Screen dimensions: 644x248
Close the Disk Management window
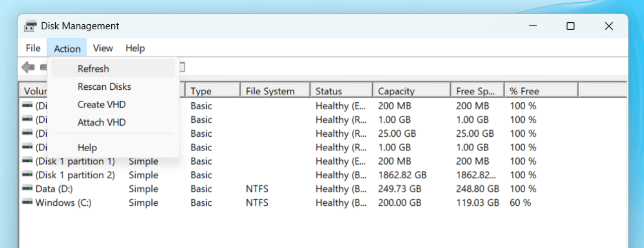coord(609,26)
